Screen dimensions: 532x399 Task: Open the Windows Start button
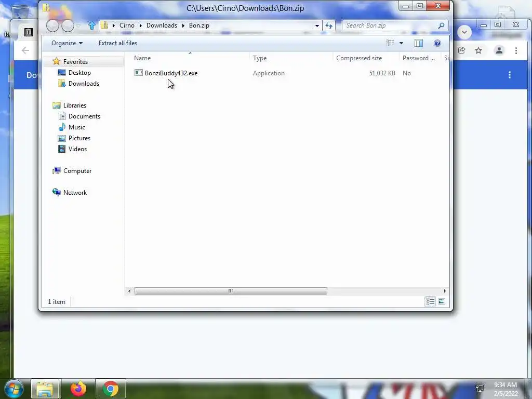tap(14, 389)
